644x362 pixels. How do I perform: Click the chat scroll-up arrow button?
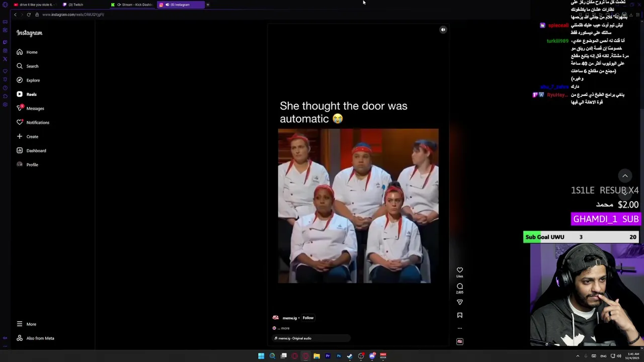[625, 175]
